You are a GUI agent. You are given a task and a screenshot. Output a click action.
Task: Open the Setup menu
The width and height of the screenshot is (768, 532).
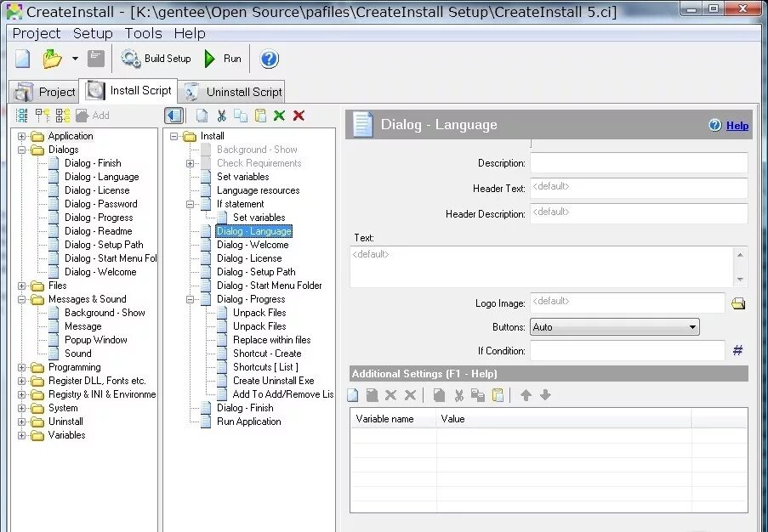(93, 33)
